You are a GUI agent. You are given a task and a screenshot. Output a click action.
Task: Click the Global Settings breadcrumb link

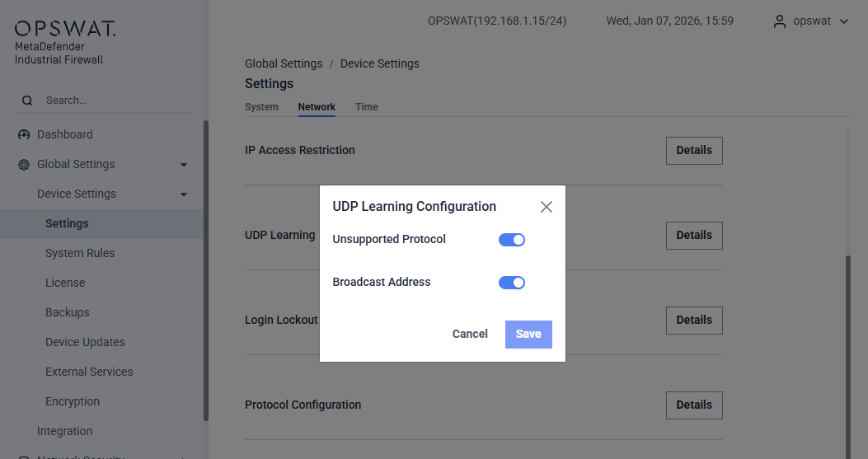pos(284,63)
